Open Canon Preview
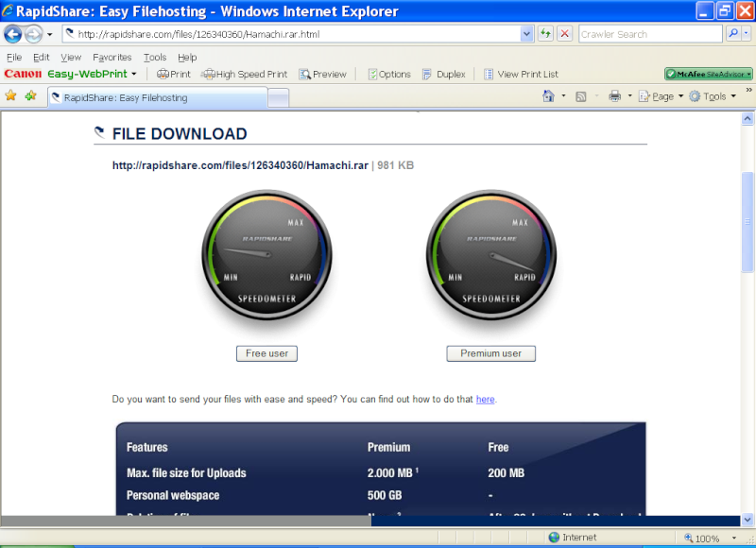The width and height of the screenshot is (756, 548). 322,75
